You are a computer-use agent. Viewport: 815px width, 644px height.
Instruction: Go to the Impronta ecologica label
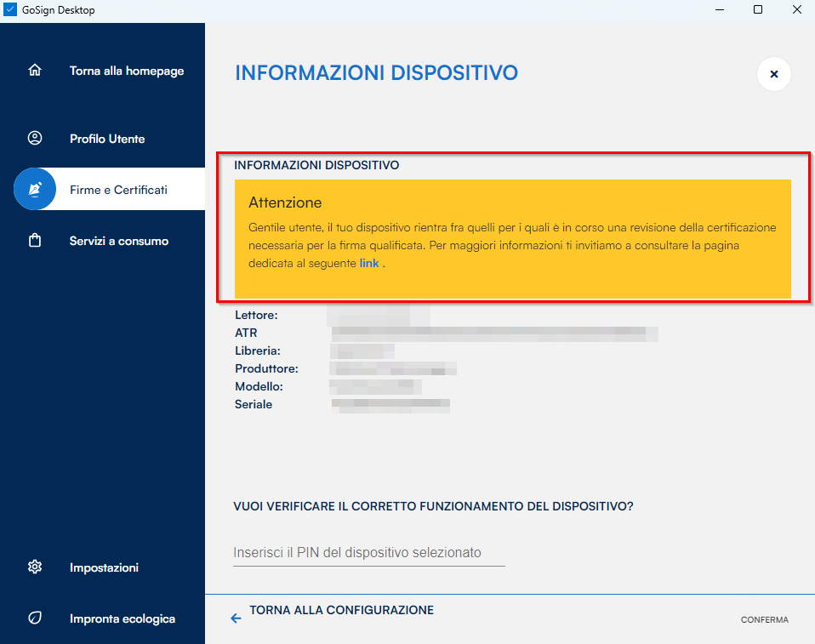pyautogui.click(x=123, y=618)
